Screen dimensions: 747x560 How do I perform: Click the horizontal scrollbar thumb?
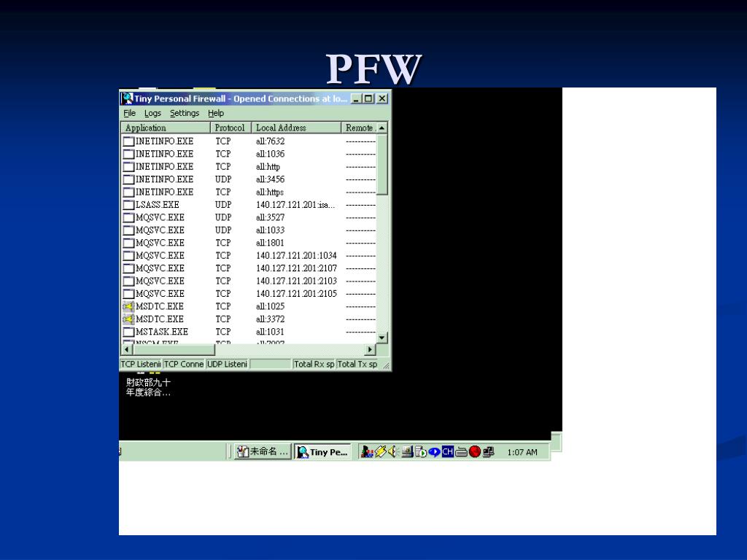click(x=174, y=349)
